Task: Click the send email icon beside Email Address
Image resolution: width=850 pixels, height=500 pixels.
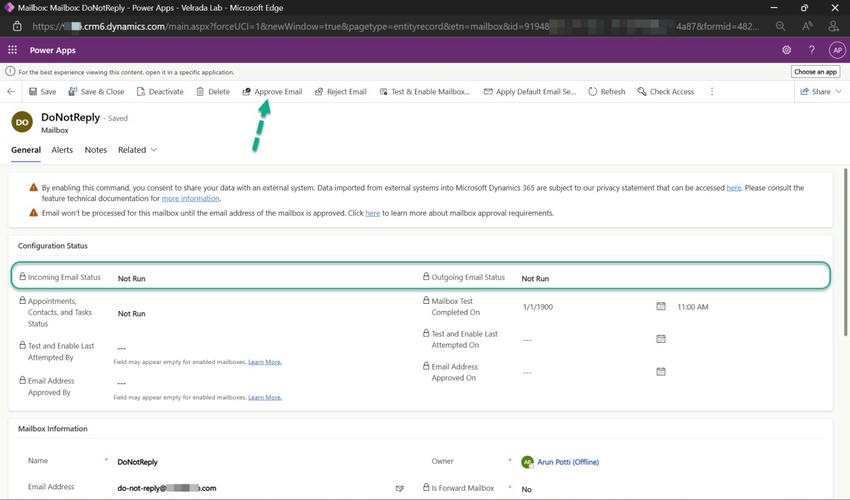Action: point(400,489)
